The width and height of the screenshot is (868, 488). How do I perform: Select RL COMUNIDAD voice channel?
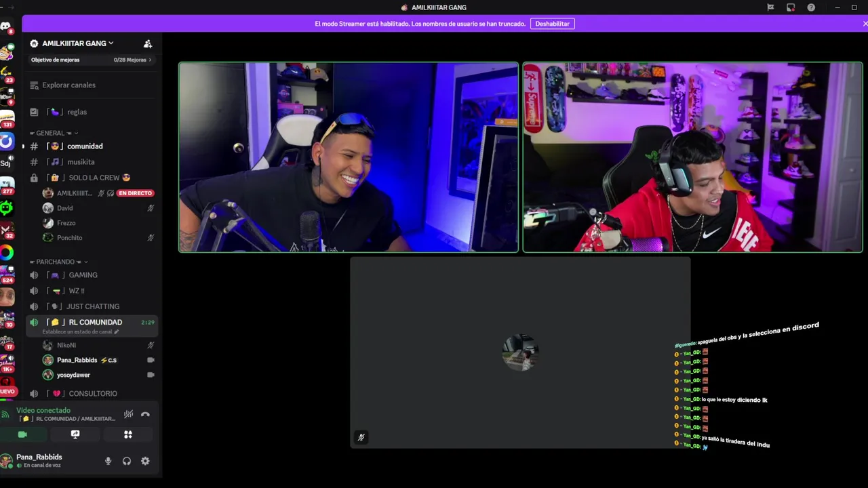(92, 323)
